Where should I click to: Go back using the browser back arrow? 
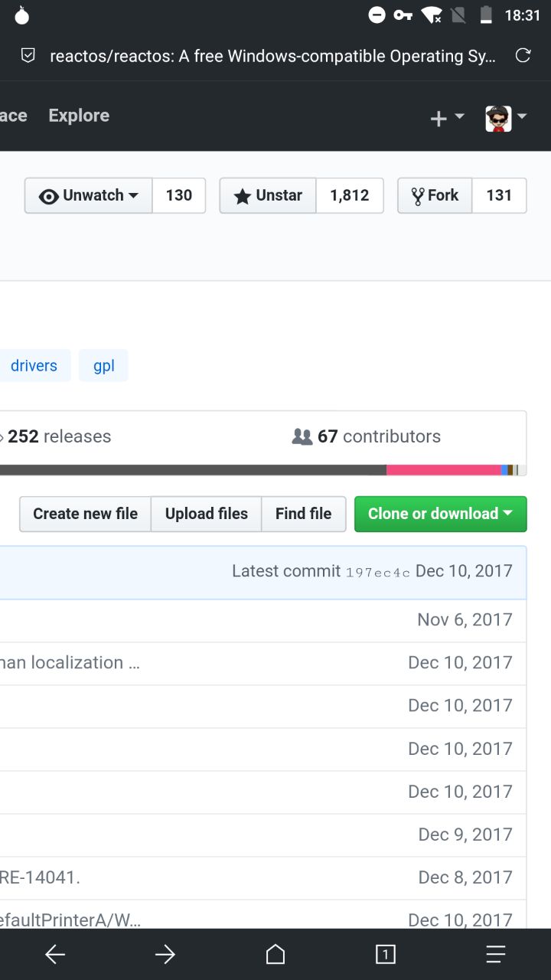55,954
